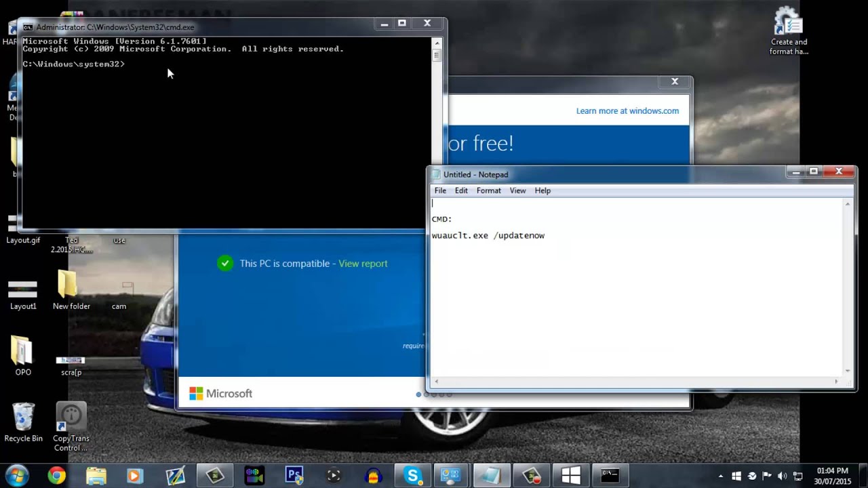868x488 pixels.
Task: Switch to the cmd.exe taskbar button
Action: coord(610,476)
